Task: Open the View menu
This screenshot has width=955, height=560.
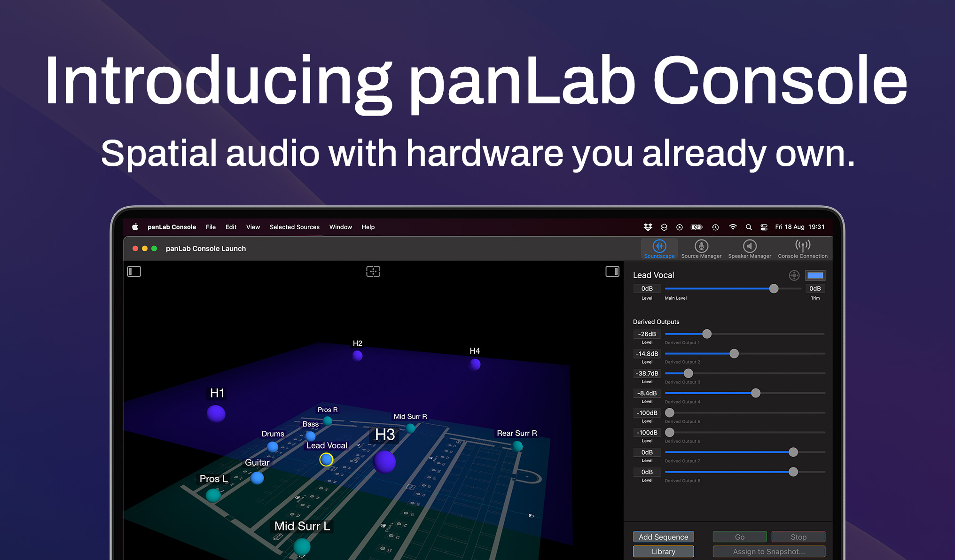Action: pos(253,227)
